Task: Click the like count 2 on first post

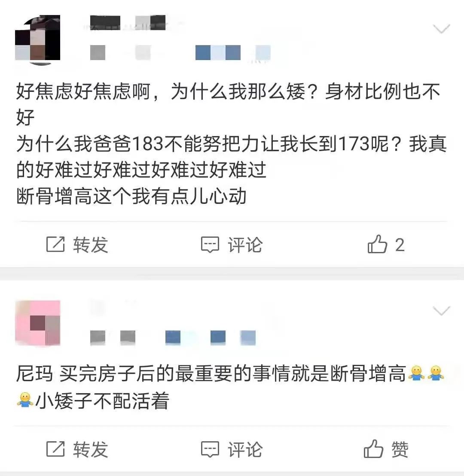Action: point(400,245)
